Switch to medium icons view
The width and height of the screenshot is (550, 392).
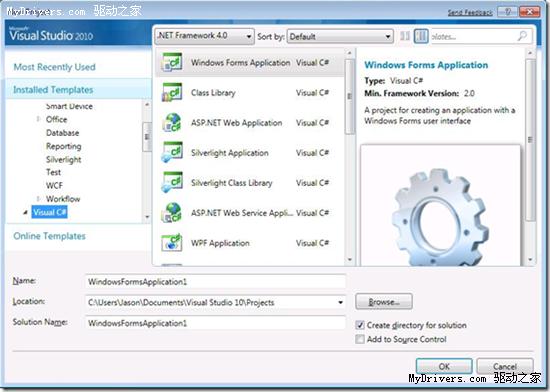[x=421, y=36]
